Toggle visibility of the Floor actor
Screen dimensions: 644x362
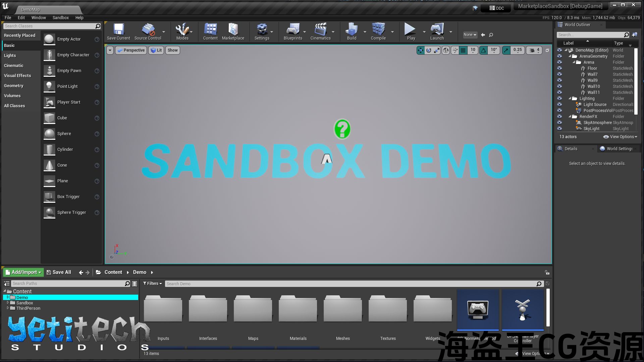[559, 68]
